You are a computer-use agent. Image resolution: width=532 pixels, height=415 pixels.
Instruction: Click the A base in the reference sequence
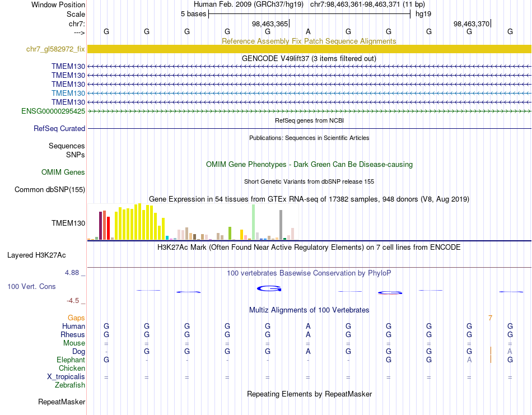pyautogui.click(x=308, y=31)
